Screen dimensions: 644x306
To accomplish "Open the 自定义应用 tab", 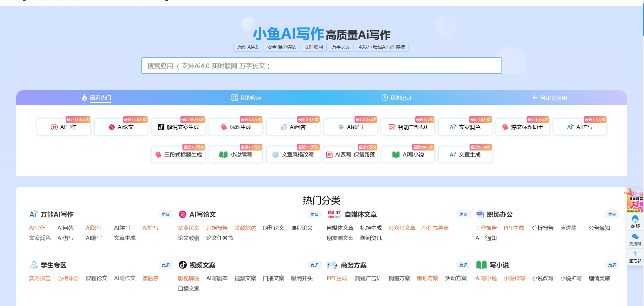I will [549, 98].
